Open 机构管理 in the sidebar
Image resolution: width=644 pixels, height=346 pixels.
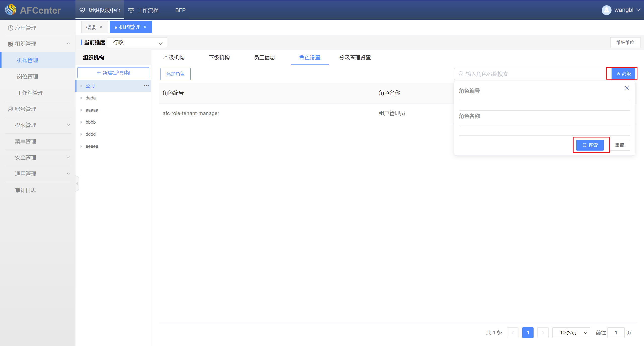click(38, 60)
